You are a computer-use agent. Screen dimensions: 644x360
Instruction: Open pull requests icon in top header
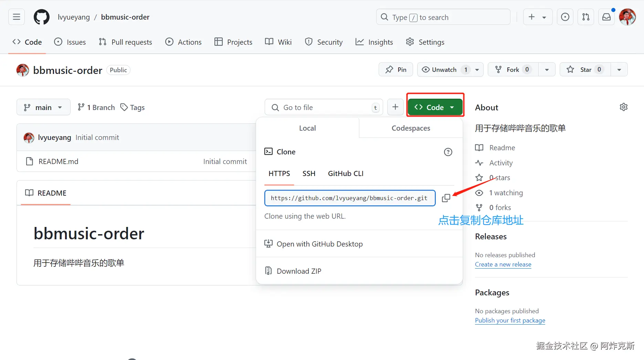point(586,17)
